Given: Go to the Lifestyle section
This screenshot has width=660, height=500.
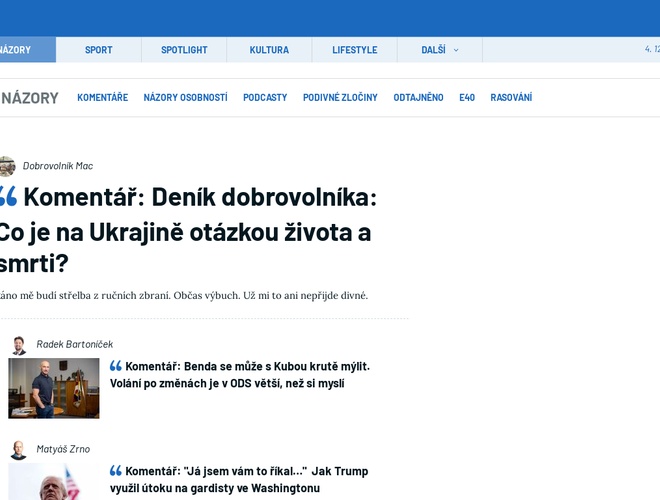Looking at the screenshot, I should [355, 50].
